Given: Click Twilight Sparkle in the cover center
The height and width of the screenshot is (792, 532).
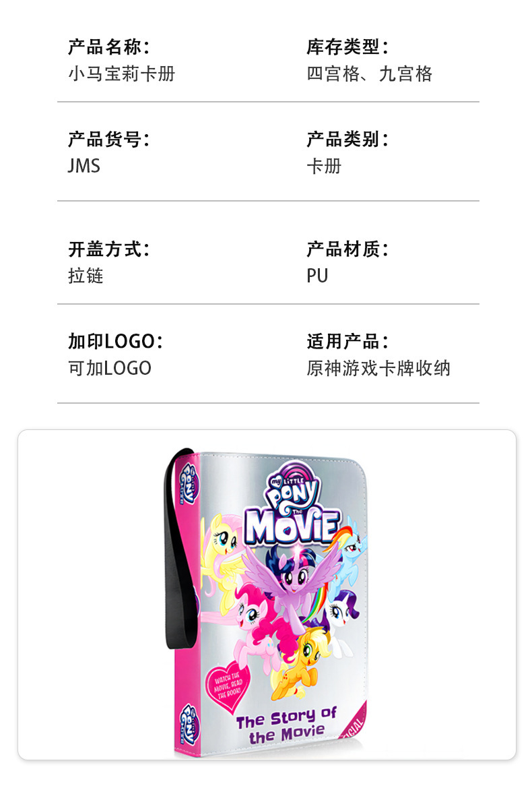Looking at the screenshot, I should pos(292,582).
